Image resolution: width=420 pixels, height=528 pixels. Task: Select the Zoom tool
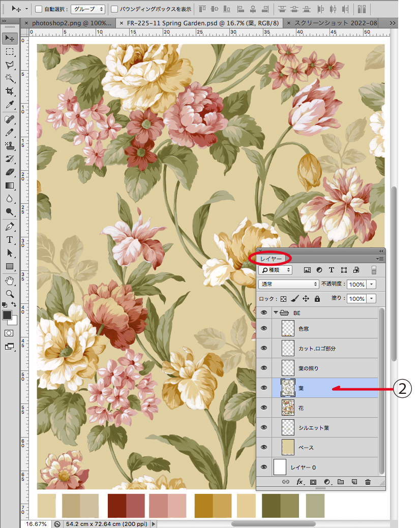10,294
